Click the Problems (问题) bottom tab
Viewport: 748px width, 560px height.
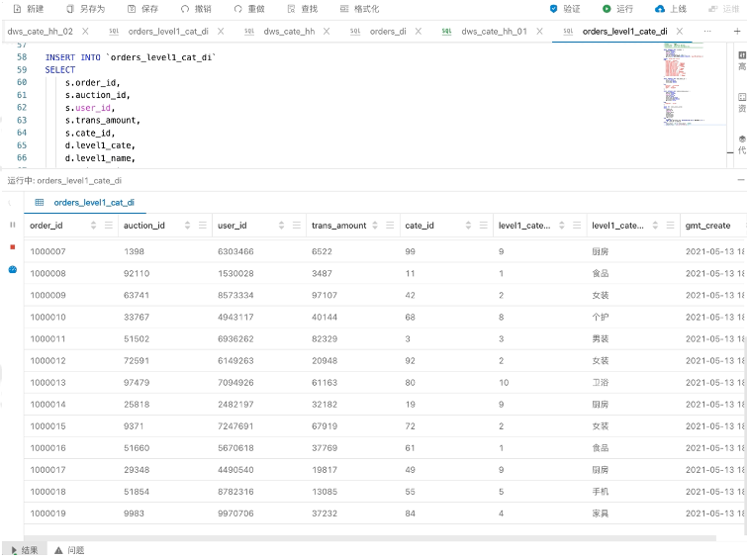pyautogui.click(x=69, y=550)
